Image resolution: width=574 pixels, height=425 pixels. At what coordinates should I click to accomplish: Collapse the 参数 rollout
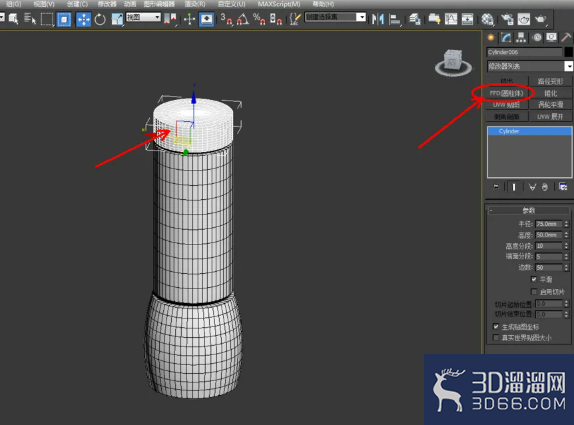[528, 210]
